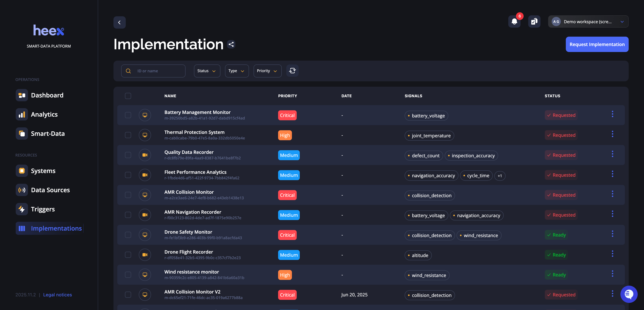Open the notifications bell
This screenshot has width=644, height=310.
tap(514, 21)
